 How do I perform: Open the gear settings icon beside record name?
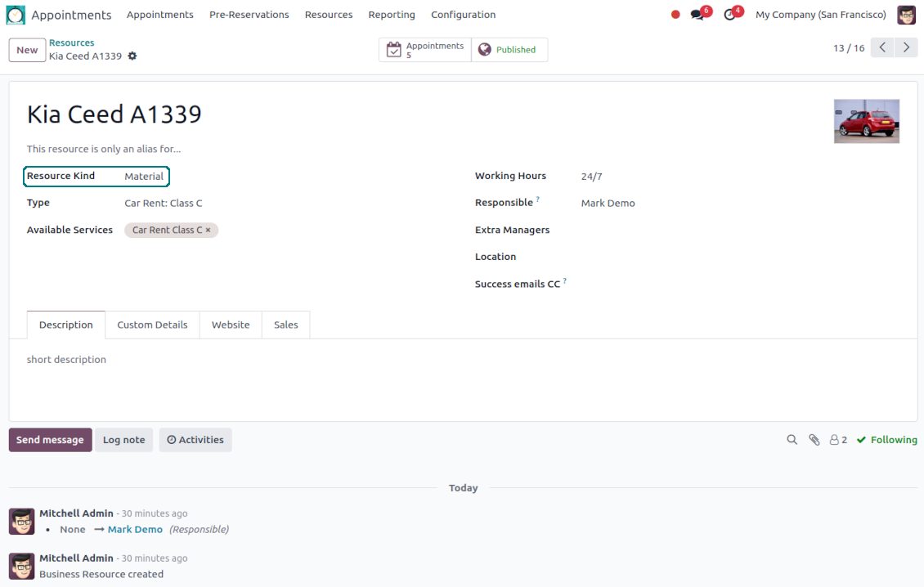pyautogui.click(x=132, y=56)
